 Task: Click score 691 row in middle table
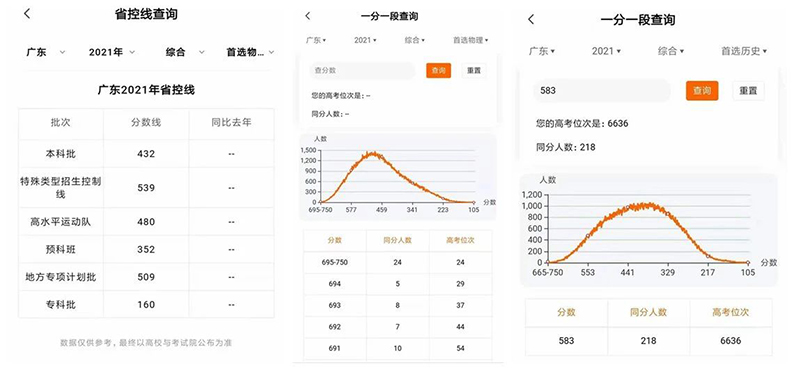coord(398,348)
